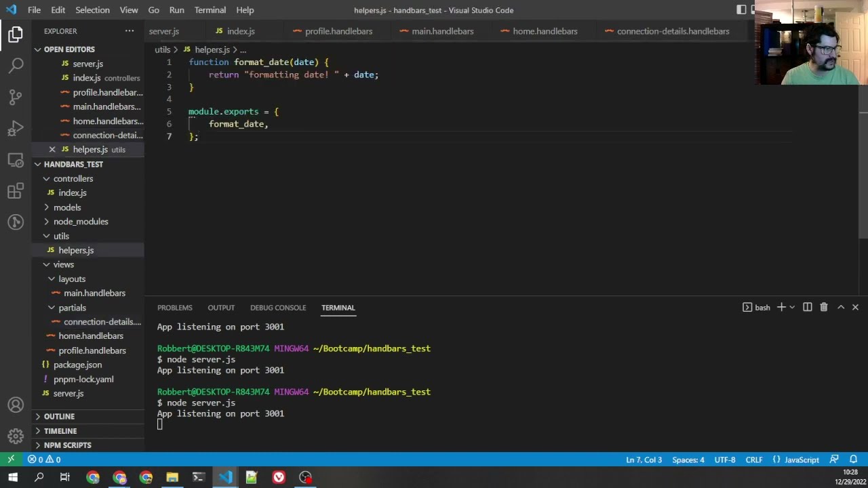Switch to the Problems panel tab
The width and height of the screenshot is (868, 488).
(x=175, y=308)
